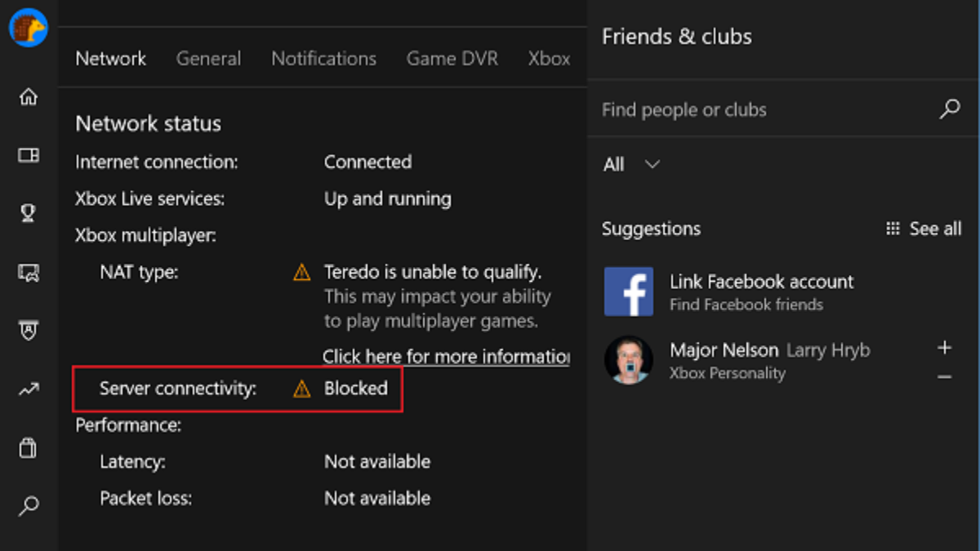This screenshot has height=551, width=980.
Task: Click the profile avatar picture
Action: pos(29,28)
